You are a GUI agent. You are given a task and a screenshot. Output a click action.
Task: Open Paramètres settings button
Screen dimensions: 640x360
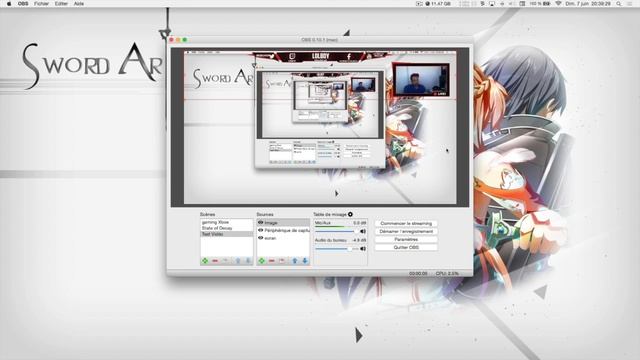(x=406, y=239)
